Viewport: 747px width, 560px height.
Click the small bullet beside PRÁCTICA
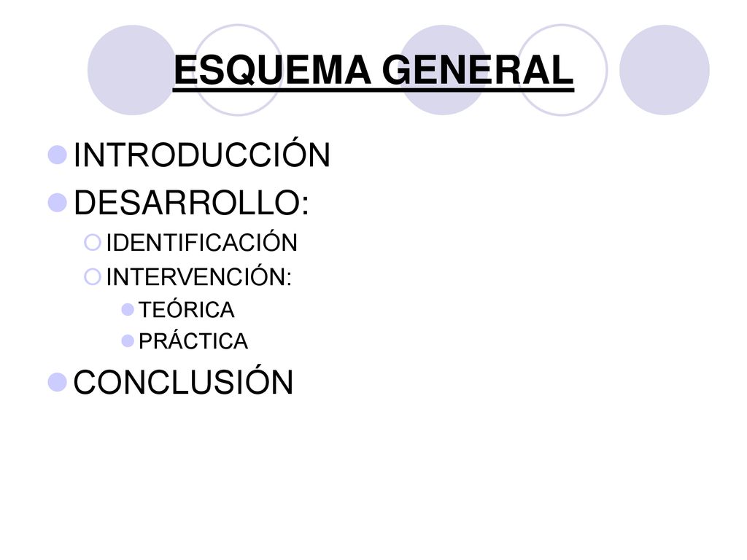[x=128, y=341]
